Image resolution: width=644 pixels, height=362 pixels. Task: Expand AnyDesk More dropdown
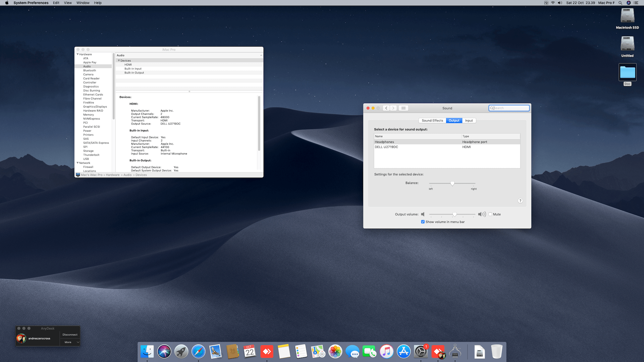coord(70,342)
